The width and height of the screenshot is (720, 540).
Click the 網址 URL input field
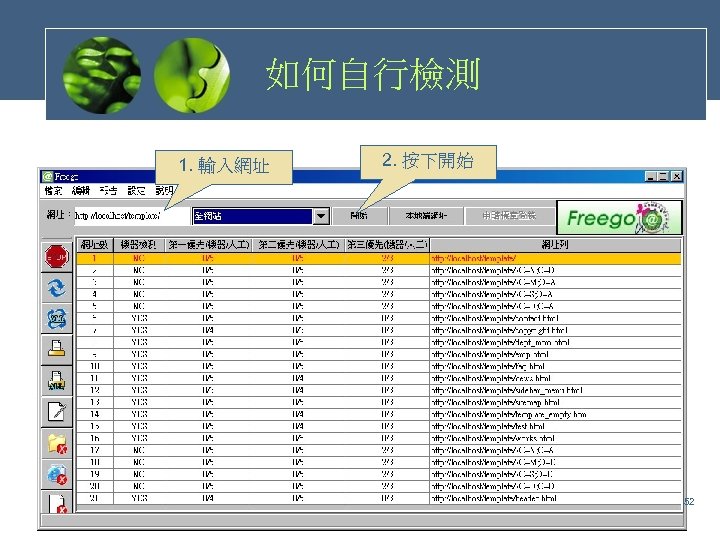tap(132, 215)
